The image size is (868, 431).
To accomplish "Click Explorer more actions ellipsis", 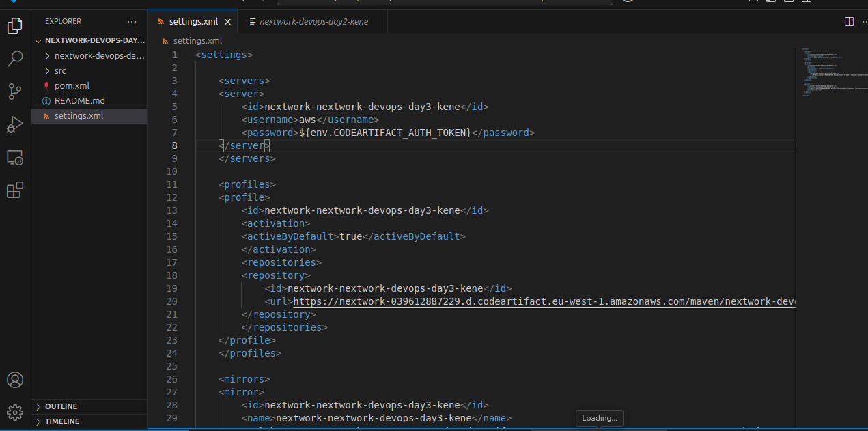I will pyautogui.click(x=132, y=21).
